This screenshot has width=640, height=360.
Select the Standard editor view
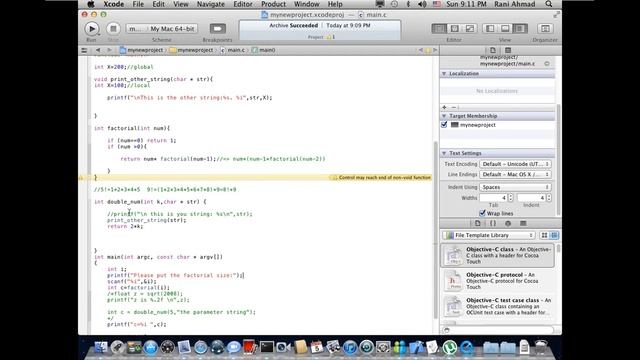pyautogui.click(x=439, y=29)
